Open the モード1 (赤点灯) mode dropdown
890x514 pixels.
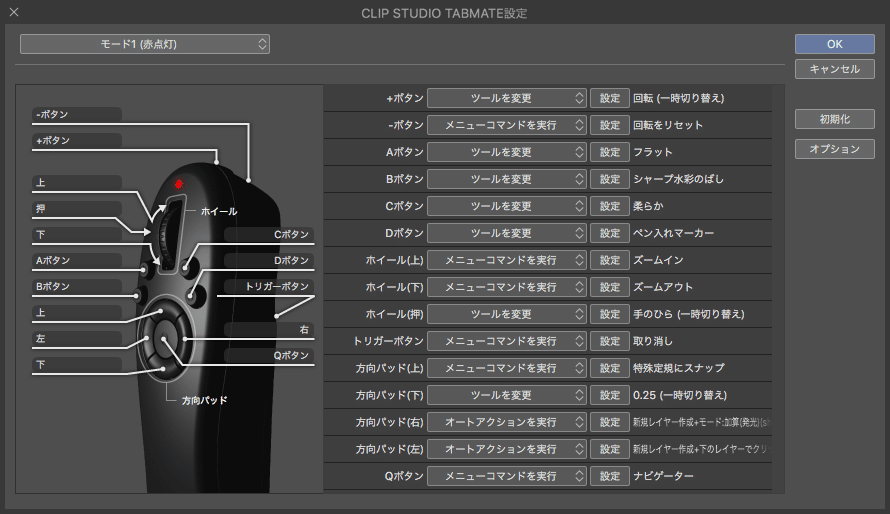(x=145, y=44)
